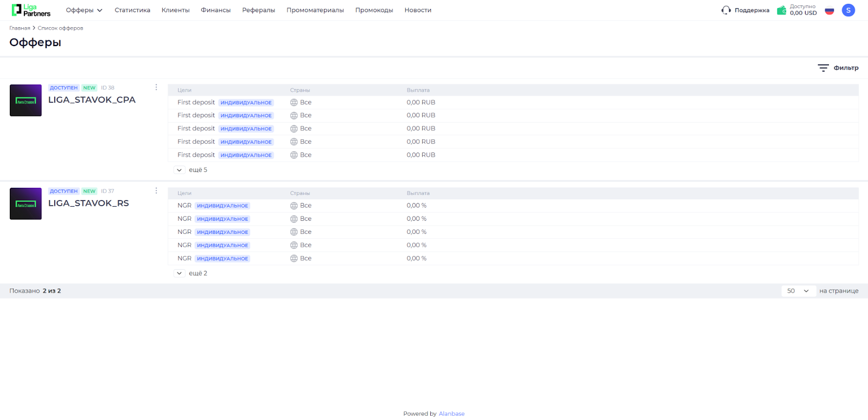Click the Поддержка support link
868x420 pixels.
[x=752, y=10]
